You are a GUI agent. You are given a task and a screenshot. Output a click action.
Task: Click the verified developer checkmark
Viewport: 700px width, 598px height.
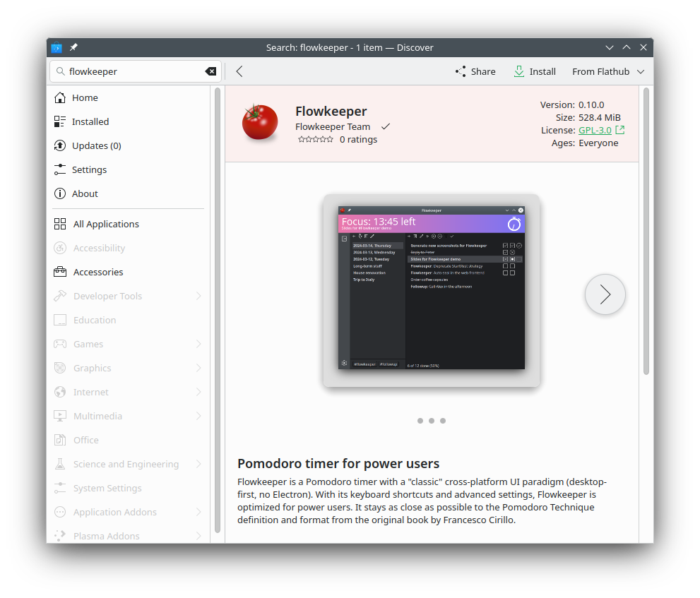coord(386,127)
